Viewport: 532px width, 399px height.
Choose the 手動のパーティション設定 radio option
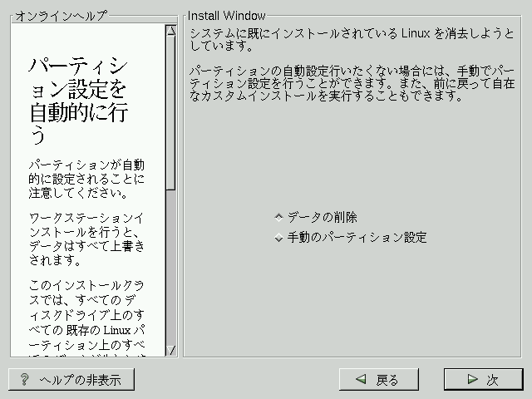click(279, 238)
